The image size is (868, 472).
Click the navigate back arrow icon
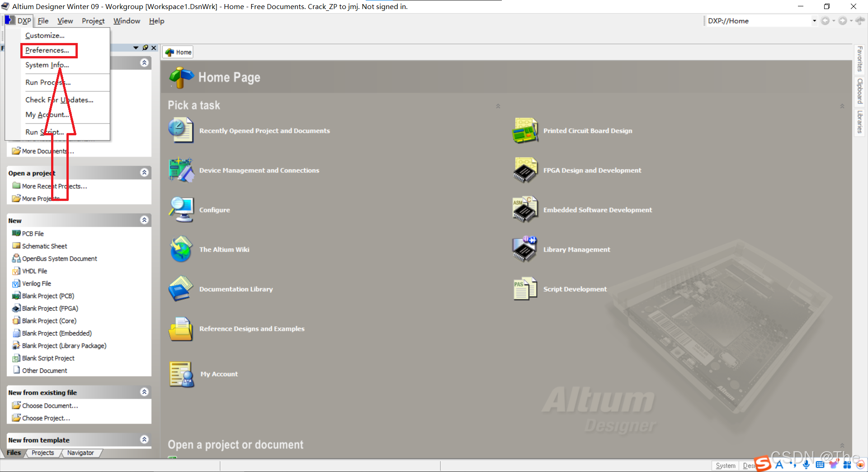coord(825,21)
